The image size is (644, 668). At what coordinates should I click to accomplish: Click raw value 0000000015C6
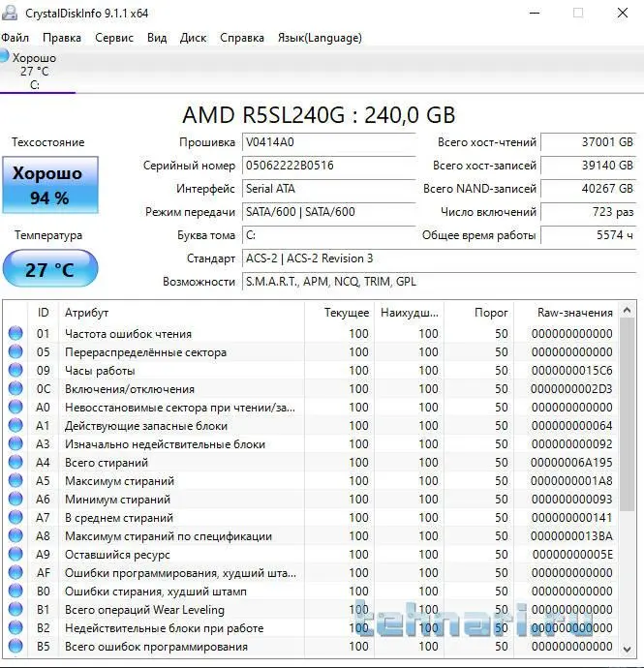(571, 370)
